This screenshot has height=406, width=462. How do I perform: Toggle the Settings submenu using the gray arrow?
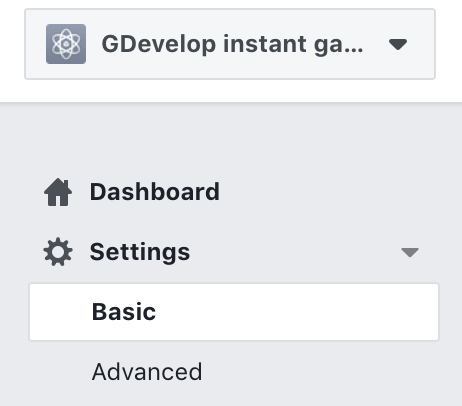pos(410,252)
